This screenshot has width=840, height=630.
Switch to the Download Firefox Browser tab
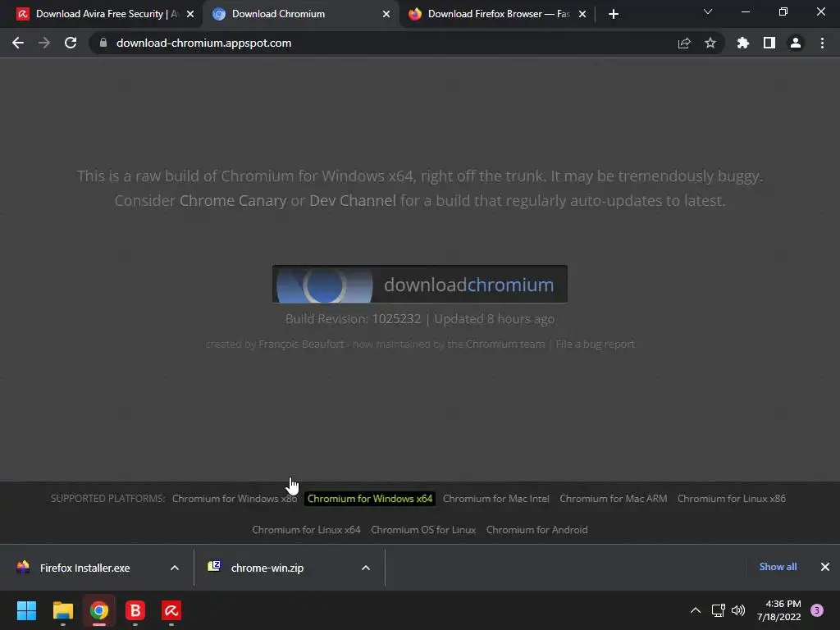pos(497,14)
